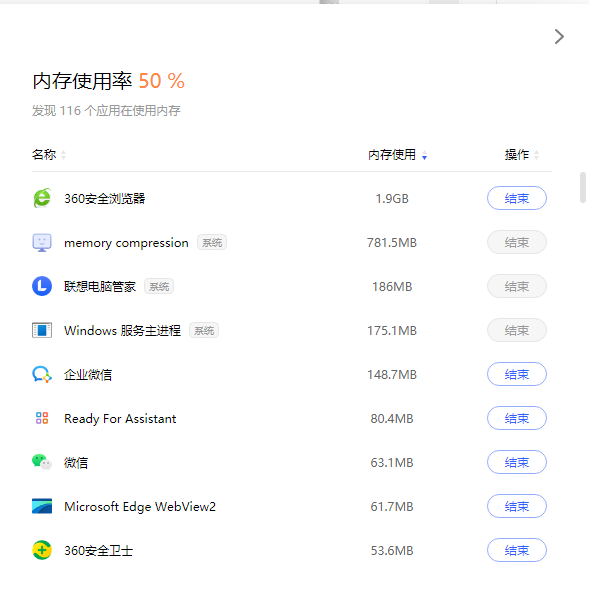
Task: End the 企业微信 process
Action: click(x=517, y=374)
